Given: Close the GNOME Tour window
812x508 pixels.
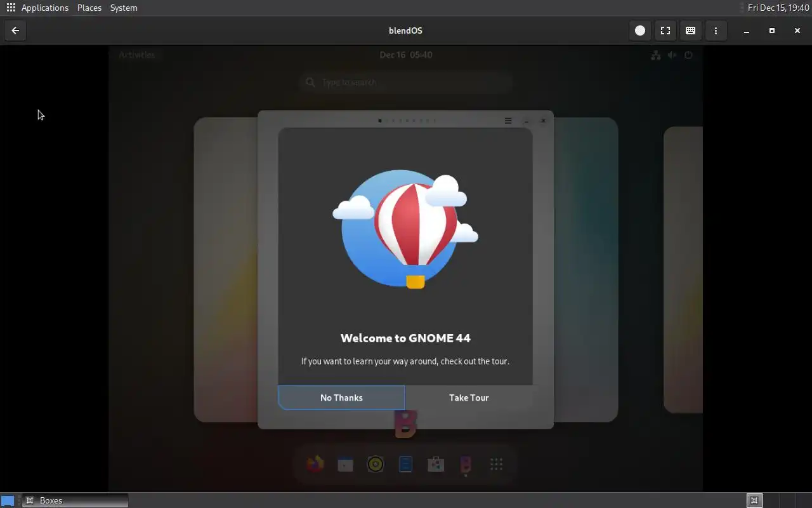Looking at the screenshot, I should coord(544,121).
